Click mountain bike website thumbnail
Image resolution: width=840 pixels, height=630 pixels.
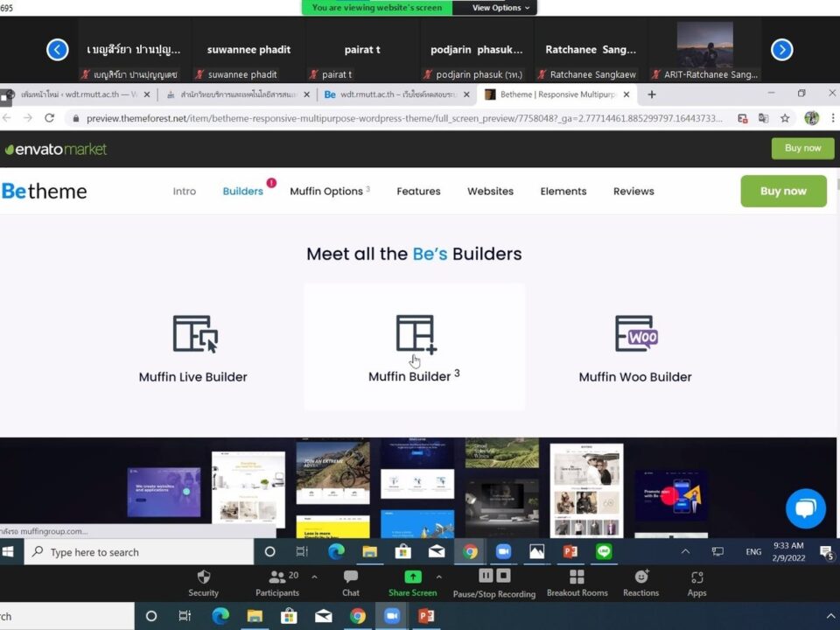tap(332, 472)
